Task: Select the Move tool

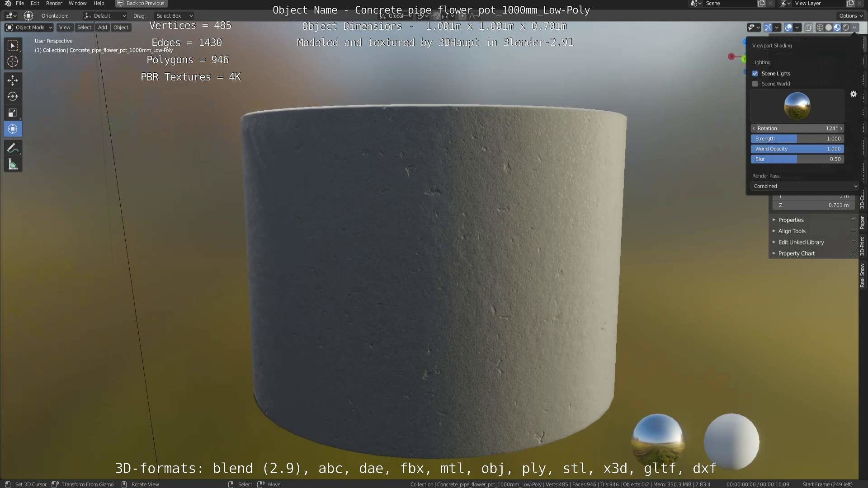Action: [13, 80]
